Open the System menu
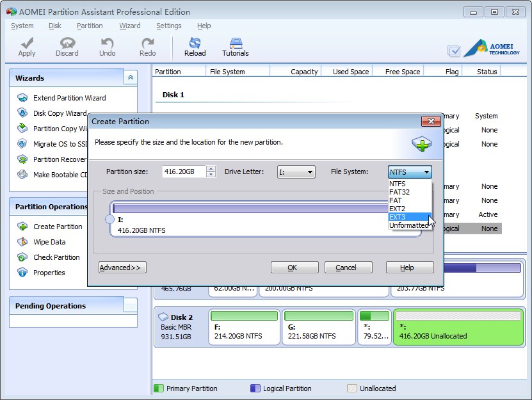Viewport: 532px width, 400px height. [22, 26]
